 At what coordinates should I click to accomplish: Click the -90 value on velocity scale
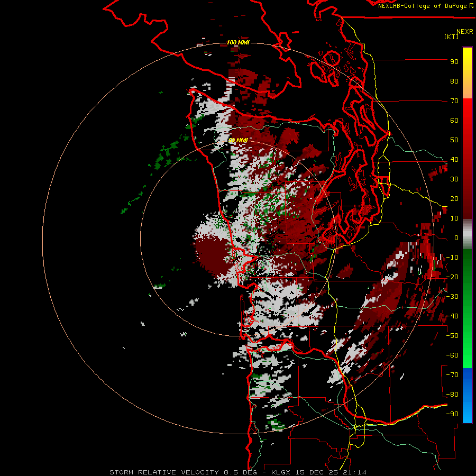pyautogui.click(x=452, y=414)
